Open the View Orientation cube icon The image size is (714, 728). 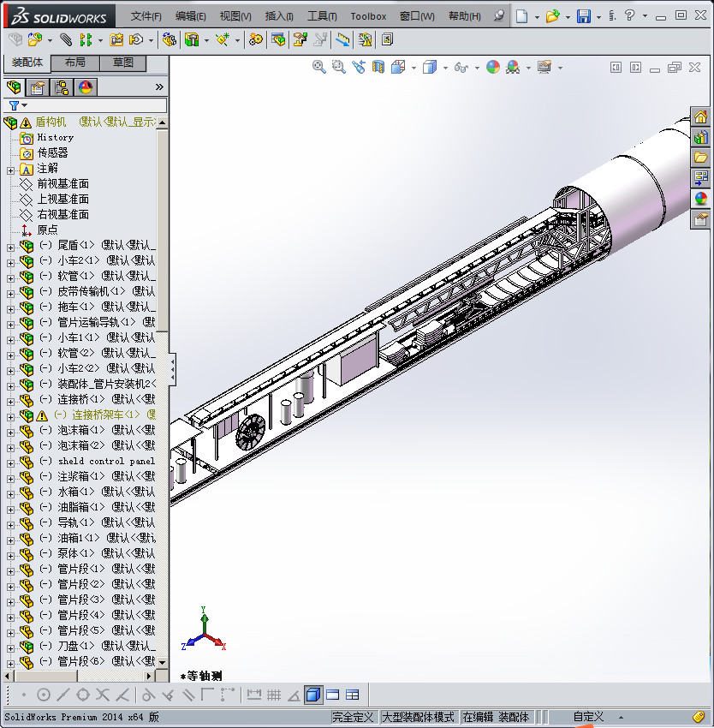click(x=398, y=67)
